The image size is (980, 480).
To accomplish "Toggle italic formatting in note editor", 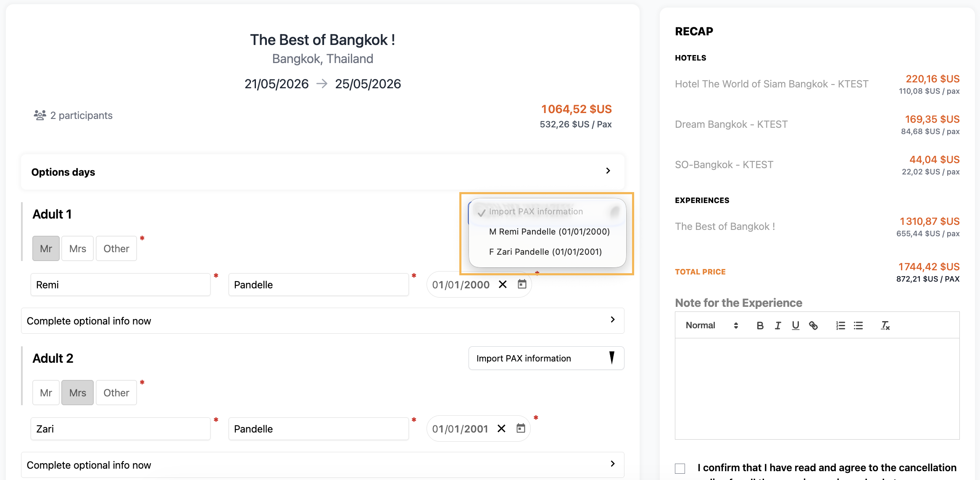I will pos(777,325).
